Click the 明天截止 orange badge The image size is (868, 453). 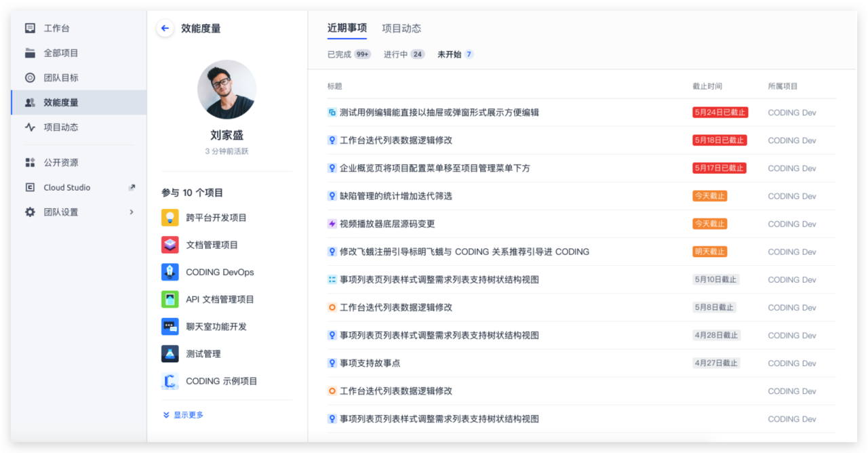coord(709,252)
